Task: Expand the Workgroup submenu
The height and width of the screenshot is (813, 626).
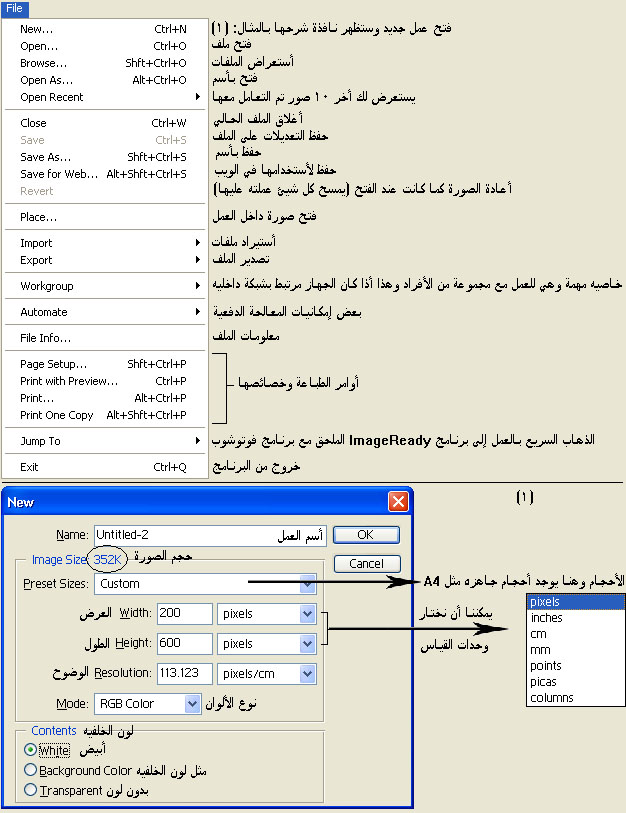Action: 104,286
